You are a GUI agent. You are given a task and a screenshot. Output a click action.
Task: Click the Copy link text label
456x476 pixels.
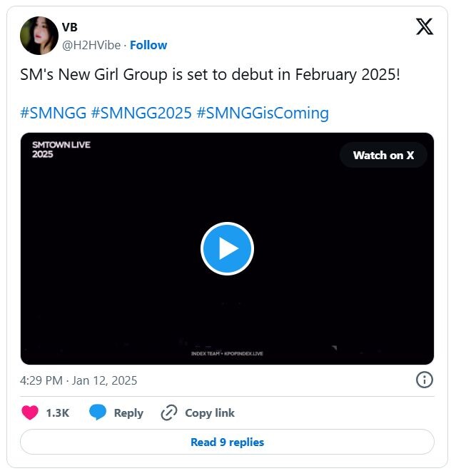pyautogui.click(x=210, y=413)
